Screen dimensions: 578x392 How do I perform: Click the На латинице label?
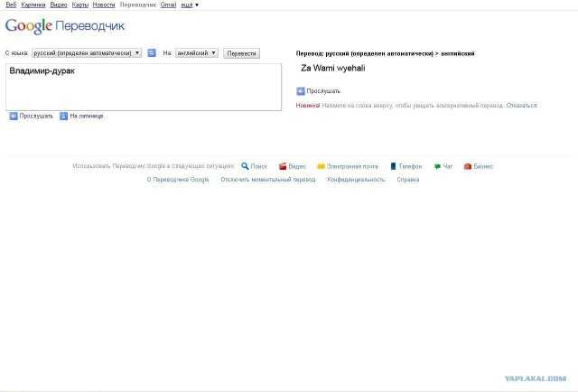coord(87,117)
